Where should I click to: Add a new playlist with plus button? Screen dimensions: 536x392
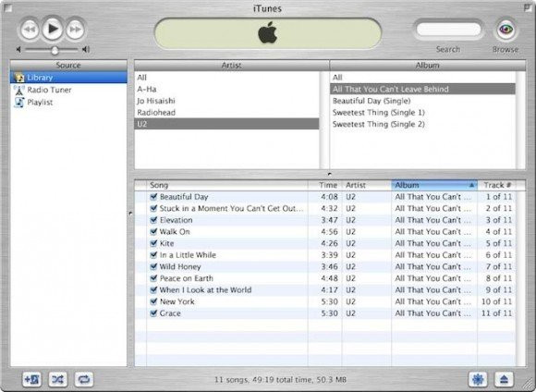click(x=31, y=379)
